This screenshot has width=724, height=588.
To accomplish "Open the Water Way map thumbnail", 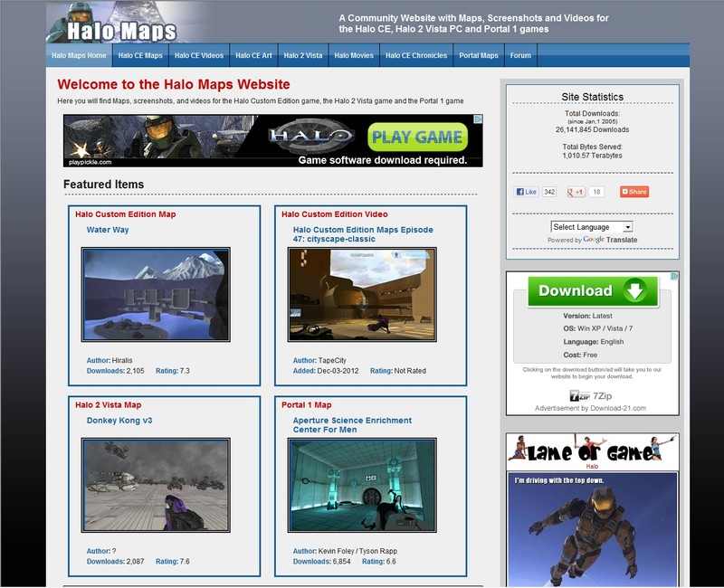I will click(x=156, y=295).
